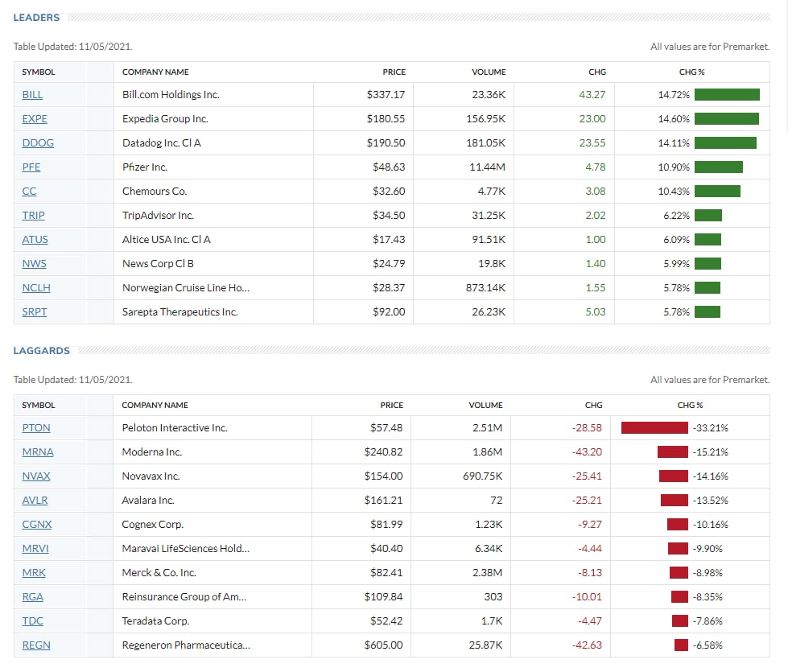Open the MRK symbol link

point(34,572)
